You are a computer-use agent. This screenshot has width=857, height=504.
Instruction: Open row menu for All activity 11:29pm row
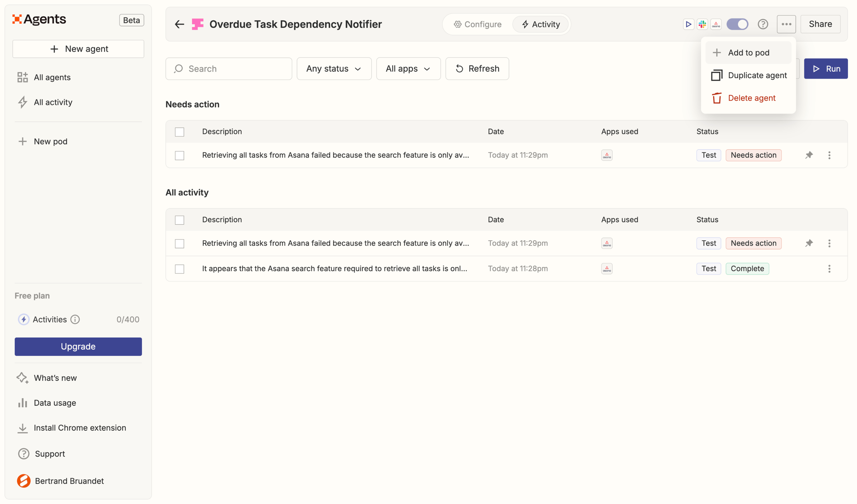click(829, 243)
